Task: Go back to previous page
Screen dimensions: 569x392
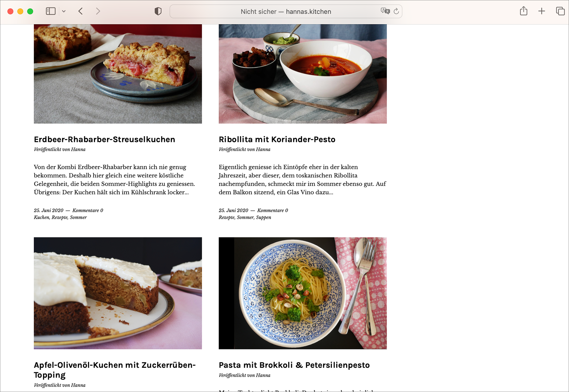Action: tap(81, 11)
